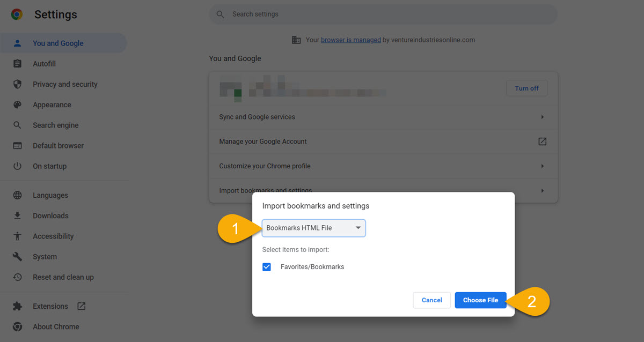The width and height of the screenshot is (644, 342).
Task: Expand Customize your Chrome profile arrow
Action: [542, 166]
